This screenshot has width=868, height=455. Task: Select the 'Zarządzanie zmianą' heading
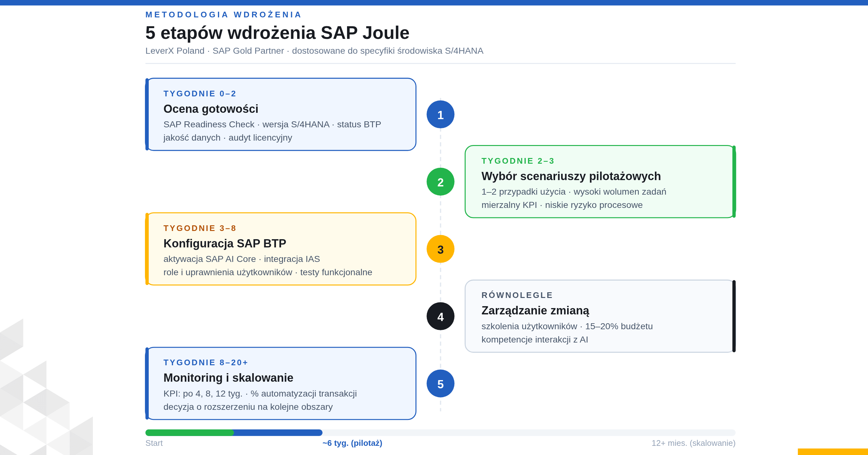coord(535,311)
